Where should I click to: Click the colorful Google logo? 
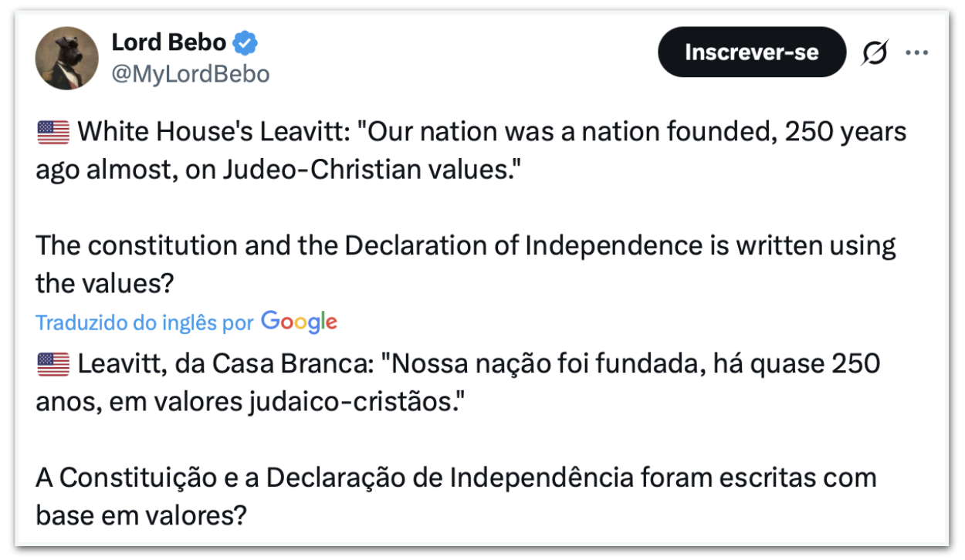(x=299, y=321)
